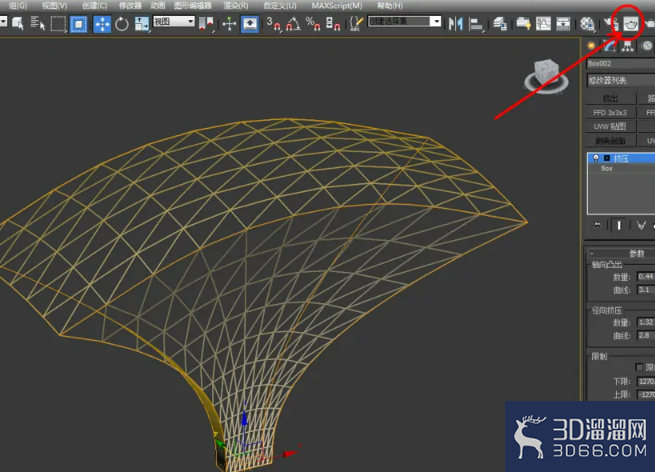Click the Box002 object name field
The height and width of the screenshot is (472, 655).
pos(620,63)
